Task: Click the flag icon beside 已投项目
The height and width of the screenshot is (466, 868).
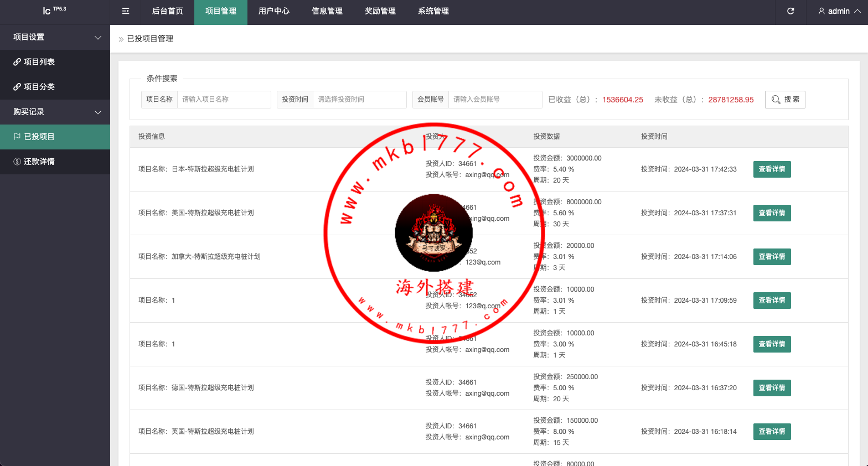Action: pyautogui.click(x=17, y=137)
